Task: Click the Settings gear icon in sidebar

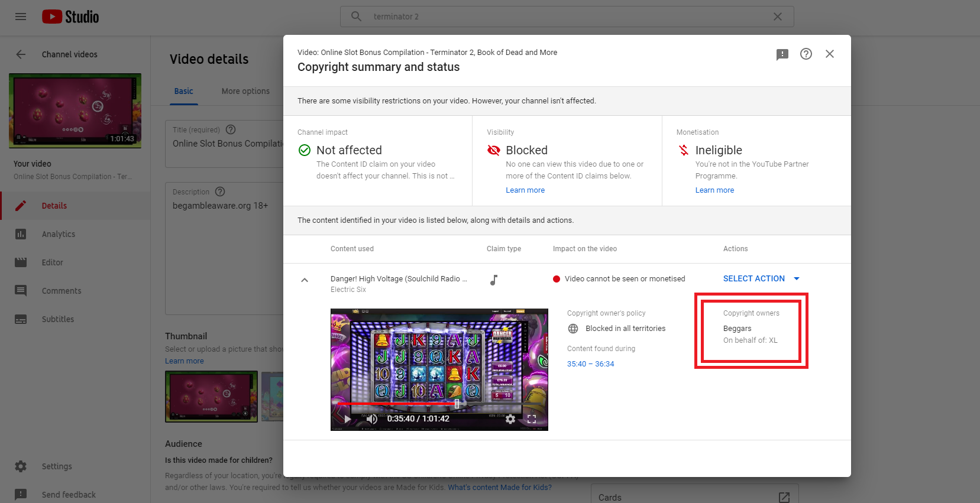Action: click(x=21, y=466)
